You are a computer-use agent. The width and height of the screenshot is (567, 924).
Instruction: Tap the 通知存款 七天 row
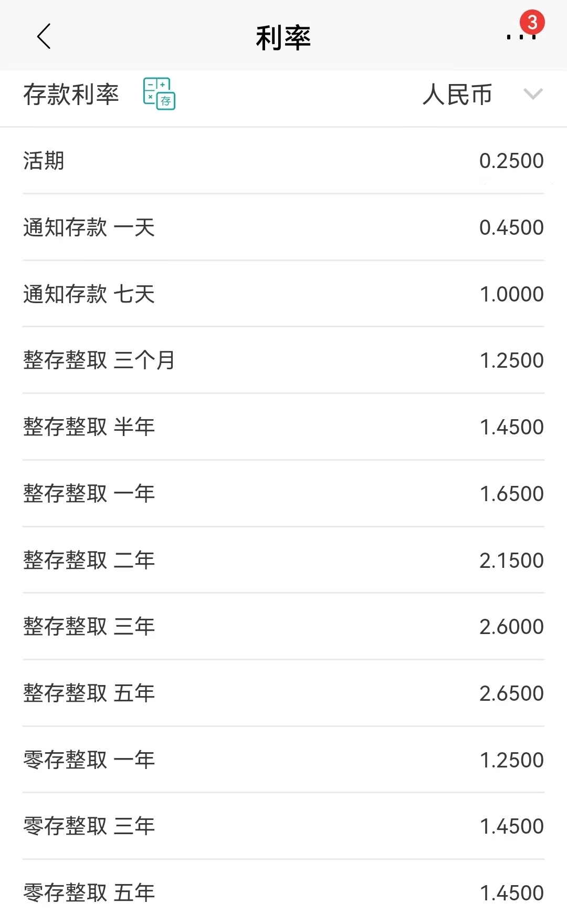point(283,294)
